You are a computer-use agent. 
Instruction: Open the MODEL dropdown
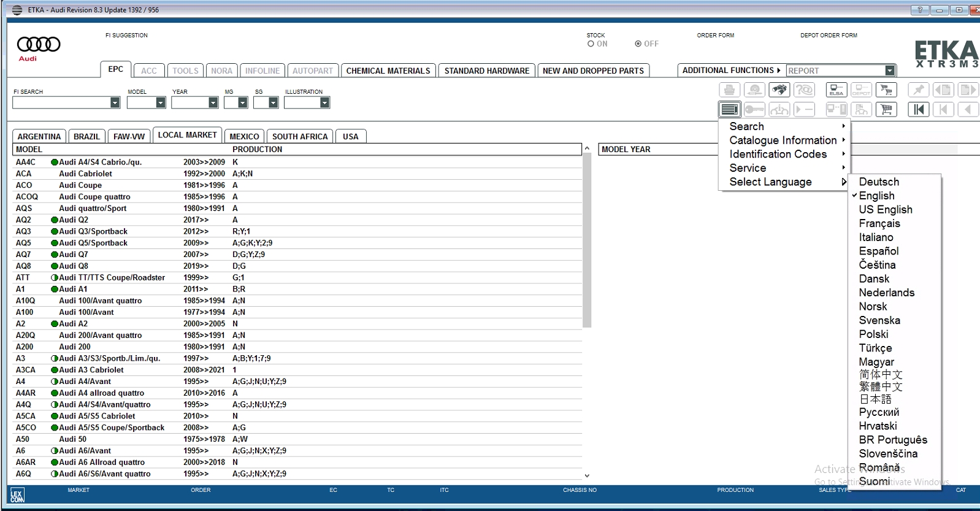click(161, 103)
